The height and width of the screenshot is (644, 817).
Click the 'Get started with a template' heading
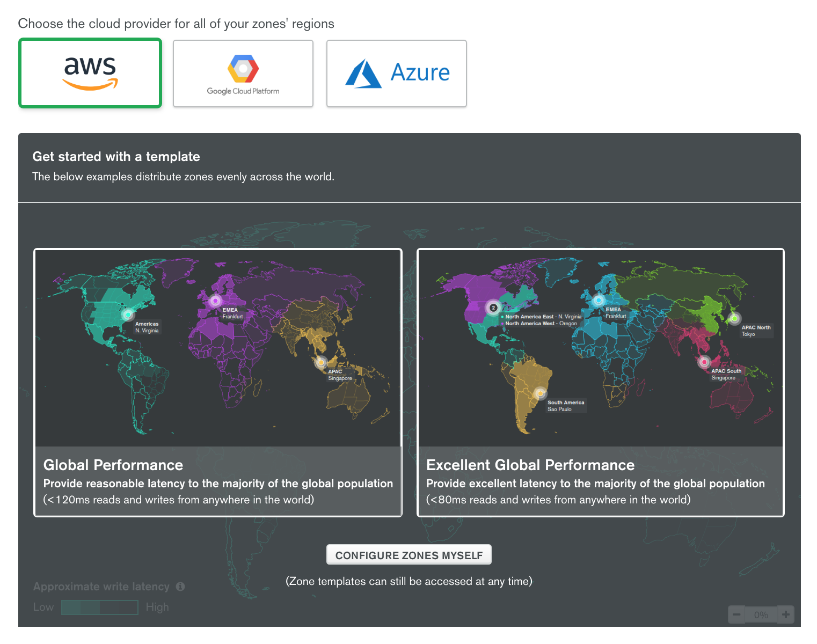(116, 157)
